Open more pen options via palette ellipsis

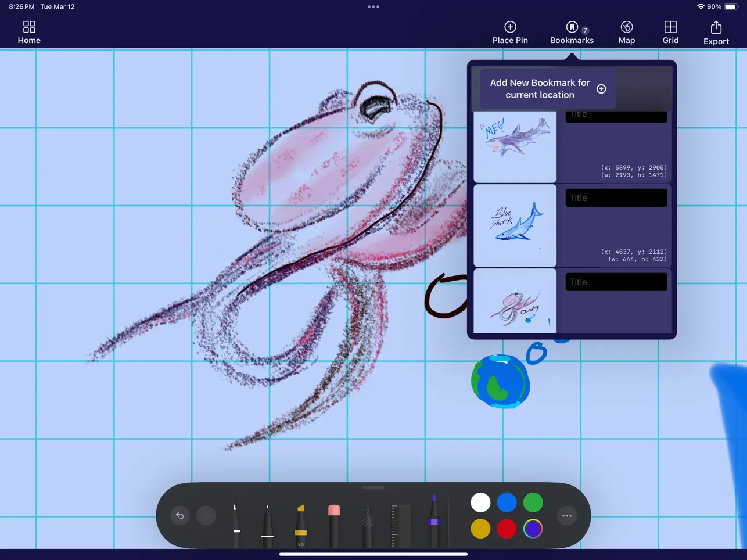[x=566, y=515]
